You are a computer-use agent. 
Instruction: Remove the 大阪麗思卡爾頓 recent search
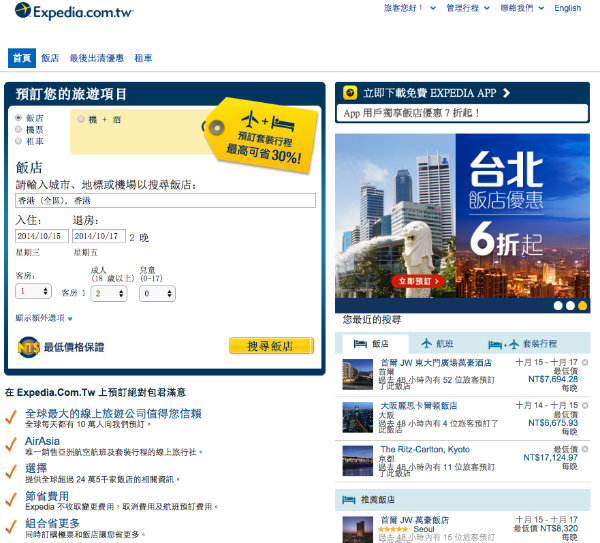click(585, 405)
